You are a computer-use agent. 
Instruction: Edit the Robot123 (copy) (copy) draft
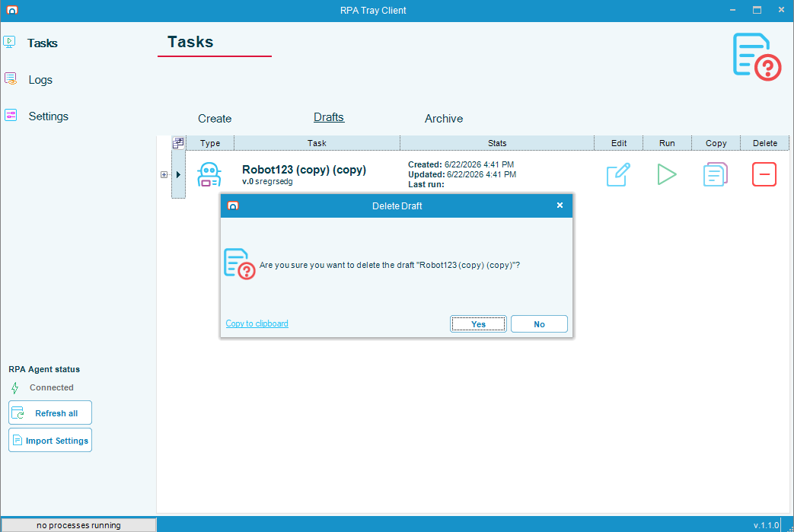point(618,174)
